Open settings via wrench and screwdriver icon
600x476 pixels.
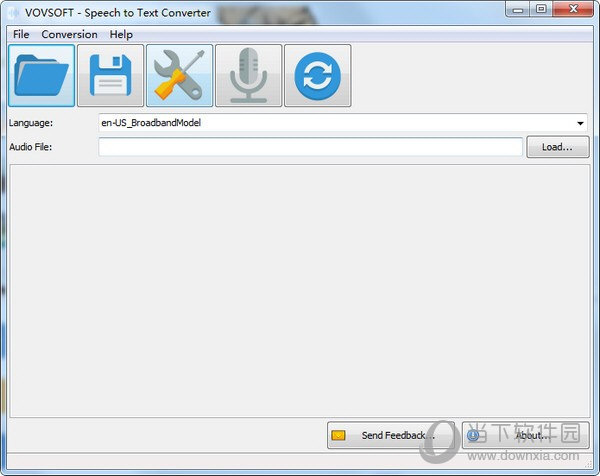[179, 75]
